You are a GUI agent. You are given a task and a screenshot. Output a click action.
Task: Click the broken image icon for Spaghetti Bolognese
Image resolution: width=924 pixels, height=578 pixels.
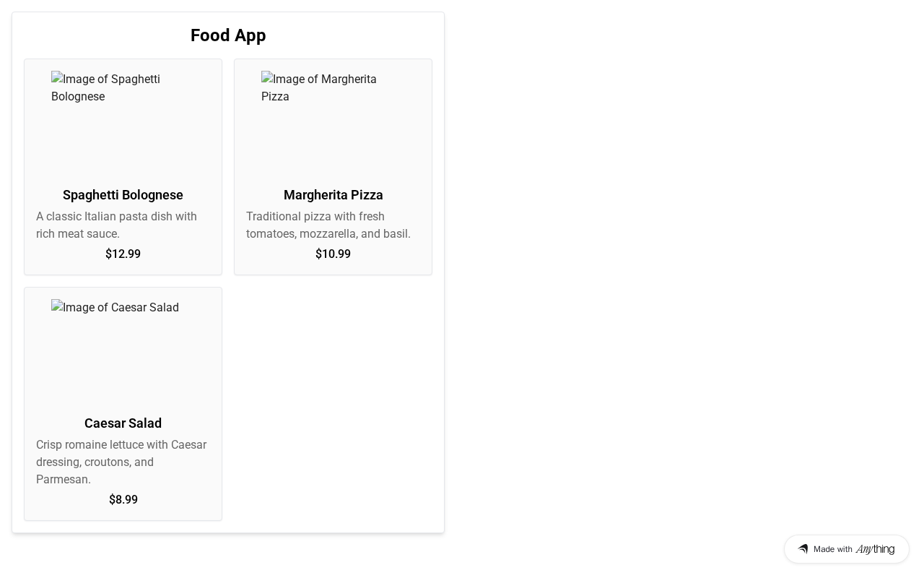(57, 79)
